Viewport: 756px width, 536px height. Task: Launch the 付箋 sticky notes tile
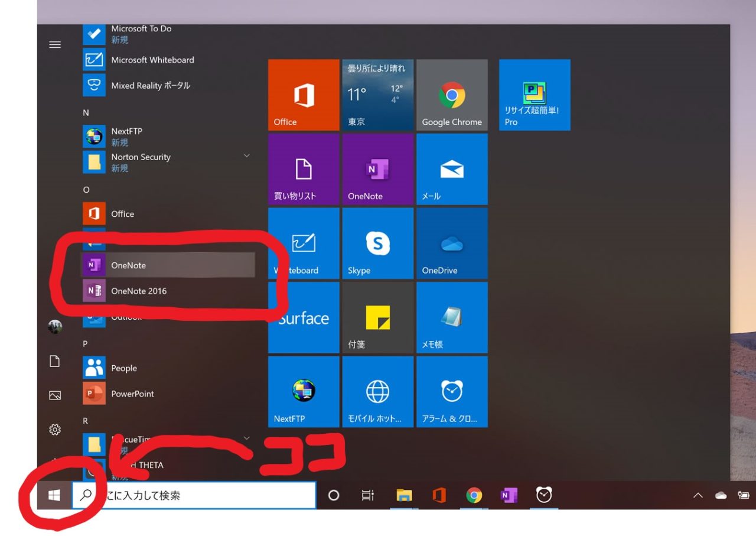pyautogui.click(x=377, y=318)
